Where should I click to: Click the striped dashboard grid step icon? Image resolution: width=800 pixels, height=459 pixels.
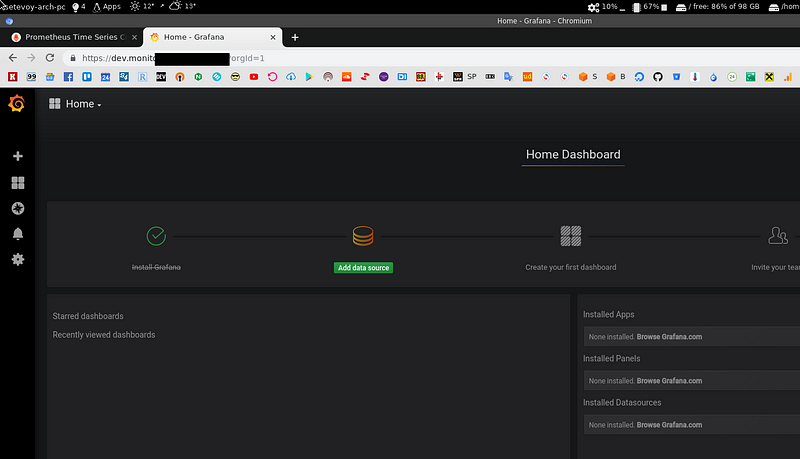(x=570, y=236)
